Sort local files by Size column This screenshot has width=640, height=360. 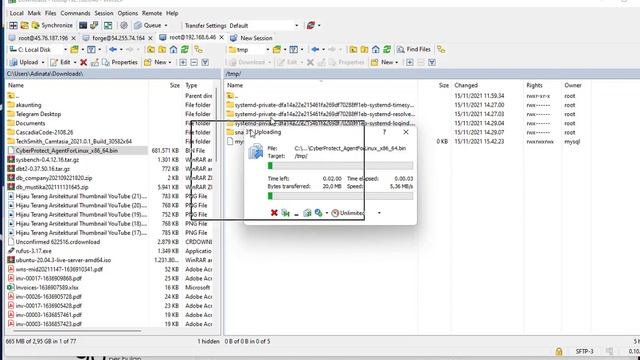pos(175,85)
